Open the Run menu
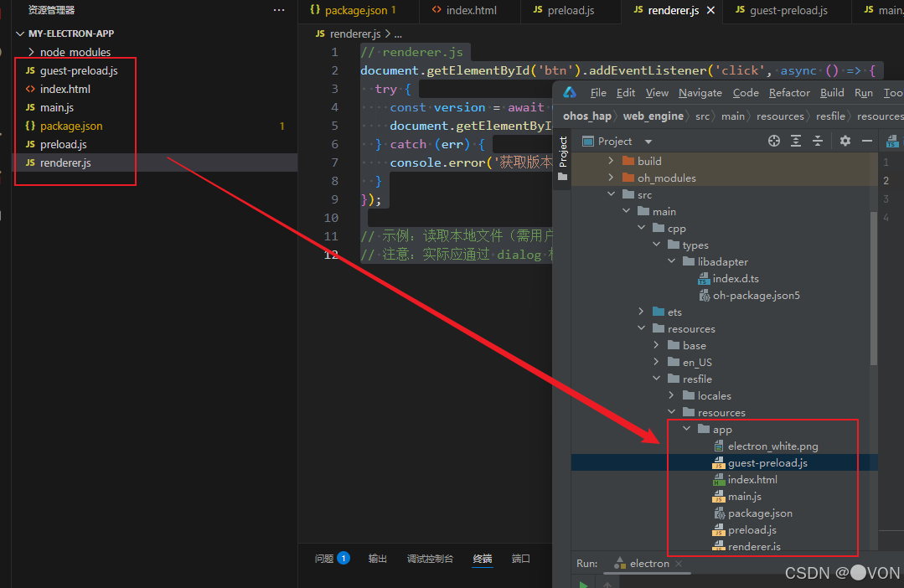 click(x=863, y=93)
